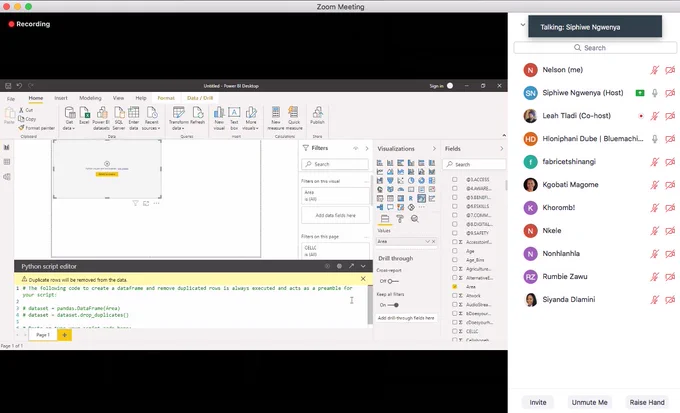Open the Data / Drill ribbon tab

coord(200,98)
